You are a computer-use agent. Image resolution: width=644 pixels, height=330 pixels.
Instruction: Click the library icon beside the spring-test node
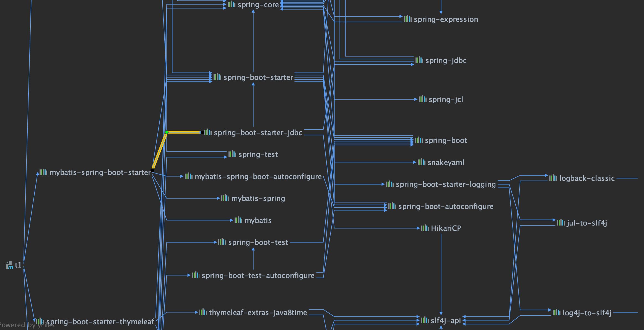232,154
